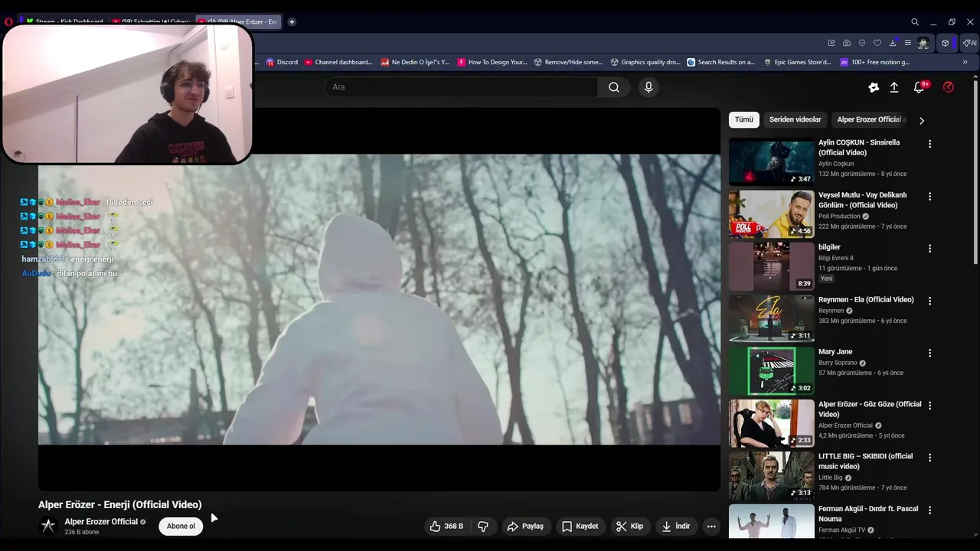This screenshot has width=980, height=551.
Task: Select the Alper Erozer Official filter chip
Action: pyautogui.click(x=871, y=119)
